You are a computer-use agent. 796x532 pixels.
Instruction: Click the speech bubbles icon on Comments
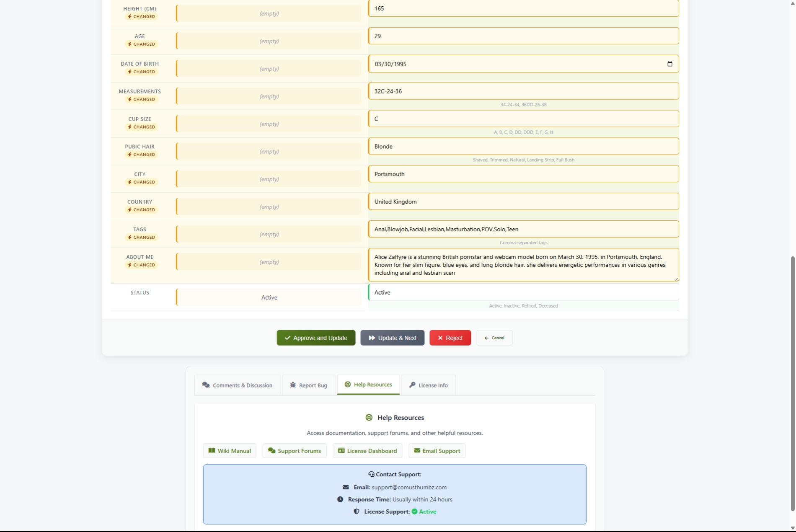[206, 385]
